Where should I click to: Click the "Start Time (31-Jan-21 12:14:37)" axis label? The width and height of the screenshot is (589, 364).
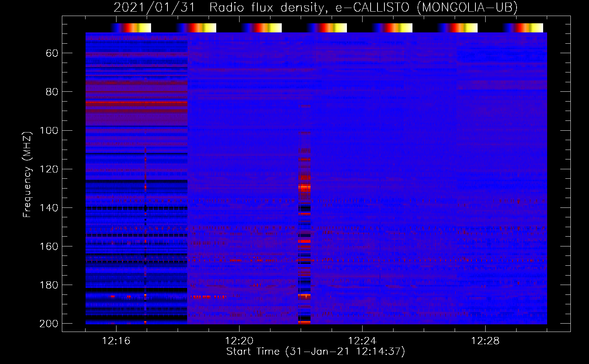point(316,352)
